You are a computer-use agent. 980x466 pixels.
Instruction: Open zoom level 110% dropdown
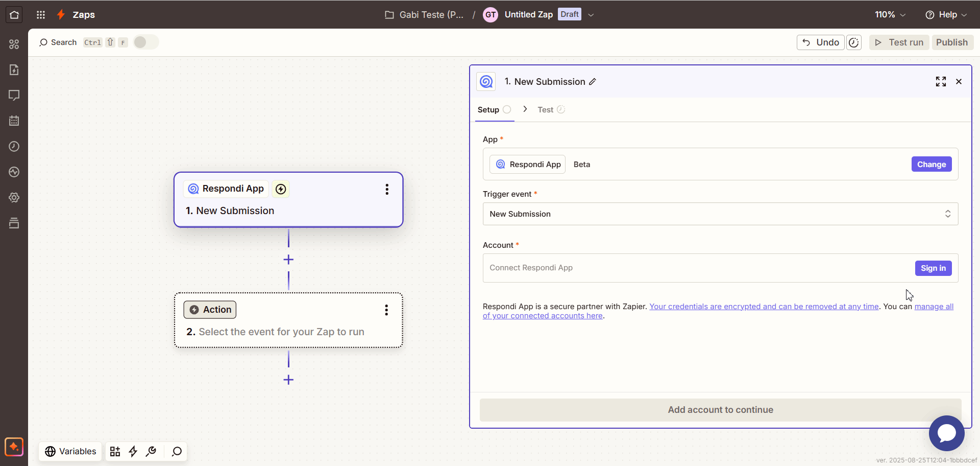click(890, 15)
